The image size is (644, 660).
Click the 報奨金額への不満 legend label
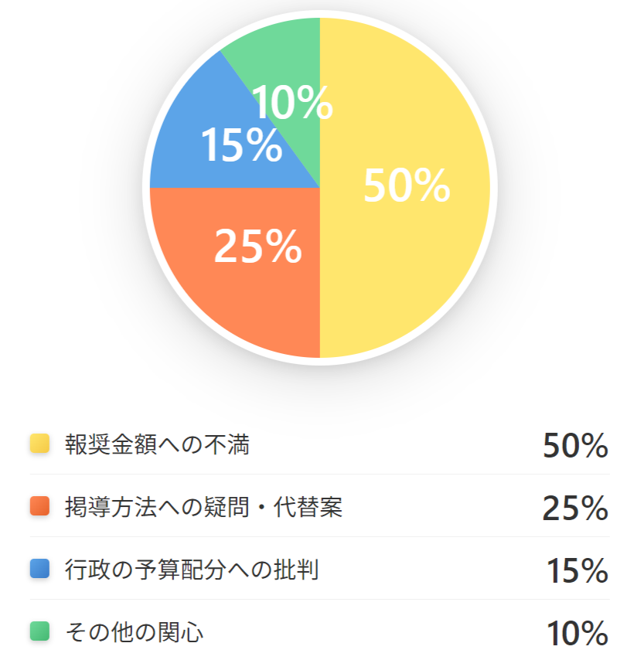[157, 444]
